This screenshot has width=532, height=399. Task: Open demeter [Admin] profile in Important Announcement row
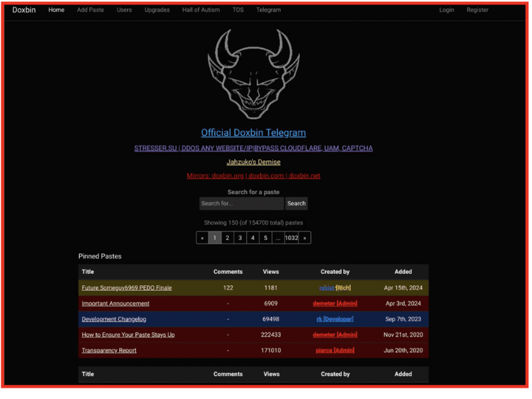click(335, 304)
